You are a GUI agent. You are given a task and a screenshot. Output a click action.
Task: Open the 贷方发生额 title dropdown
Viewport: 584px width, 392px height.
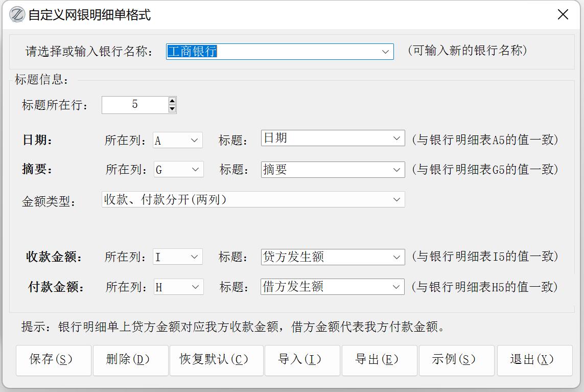pos(397,257)
